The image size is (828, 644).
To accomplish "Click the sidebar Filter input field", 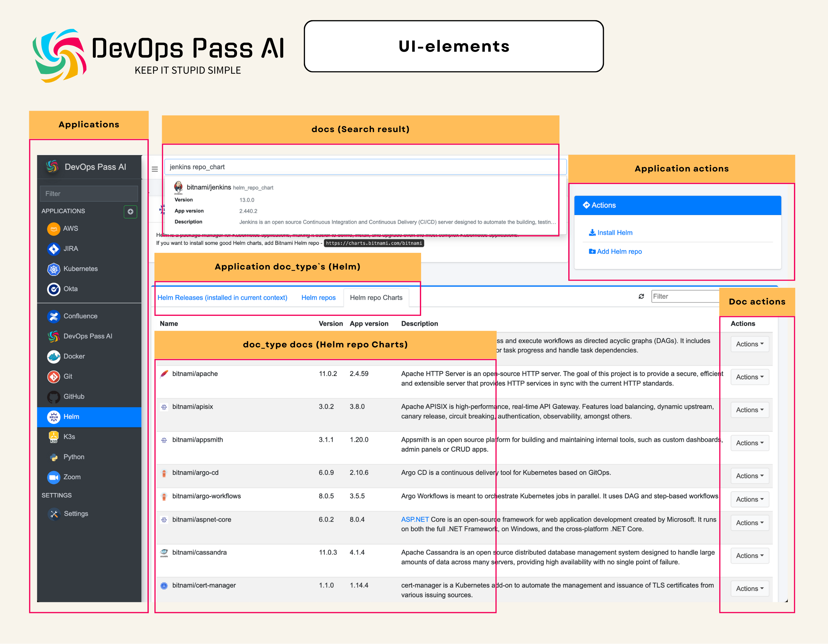I will pyautogui.click(x=89, y=194).
